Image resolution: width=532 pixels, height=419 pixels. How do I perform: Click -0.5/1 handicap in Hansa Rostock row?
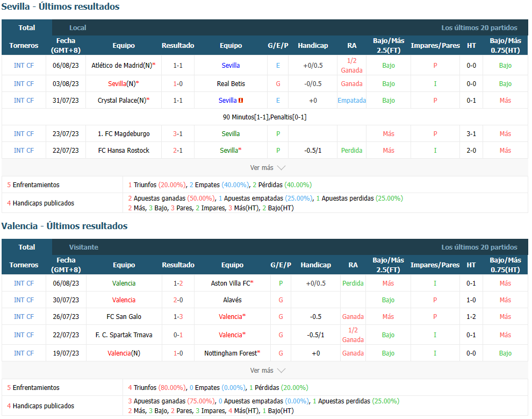point(313,150)
